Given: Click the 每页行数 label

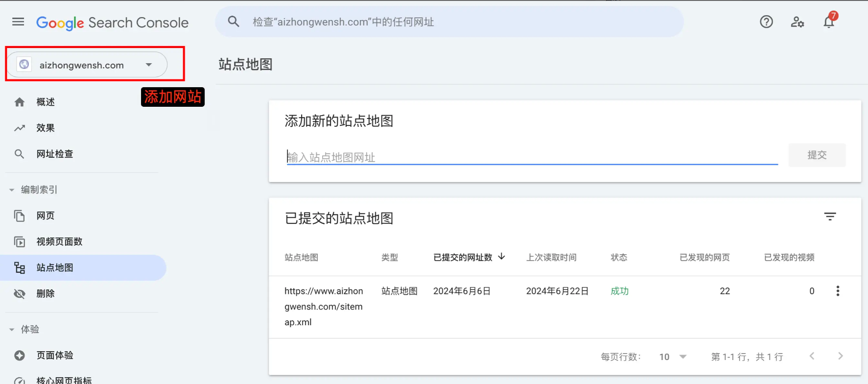Looking at the screenshot, I should tap(621, 357).
